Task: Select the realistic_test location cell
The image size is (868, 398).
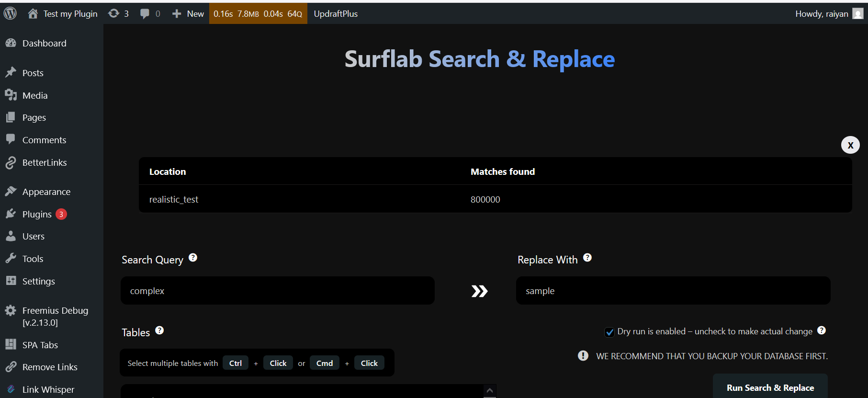Action: click(174, 199)
